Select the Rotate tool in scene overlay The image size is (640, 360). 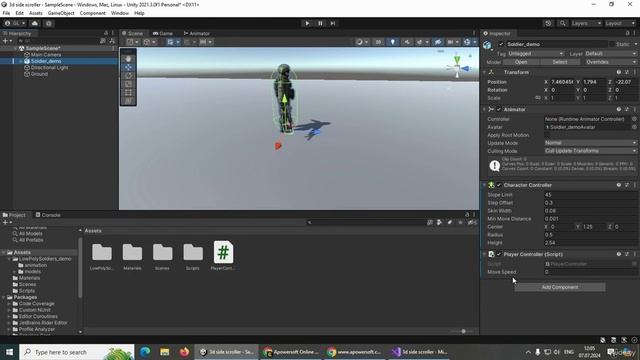point(129,76)
